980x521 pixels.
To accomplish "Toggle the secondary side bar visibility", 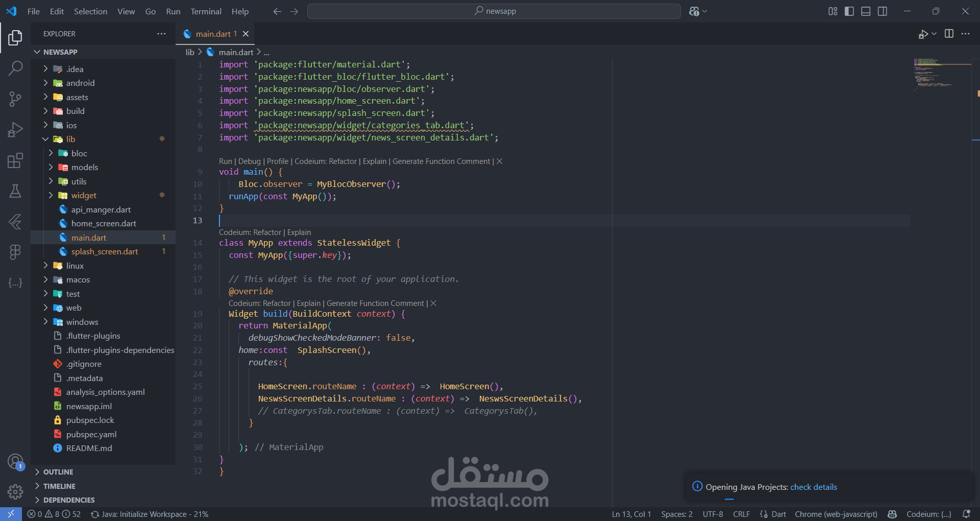I will 883,11.
